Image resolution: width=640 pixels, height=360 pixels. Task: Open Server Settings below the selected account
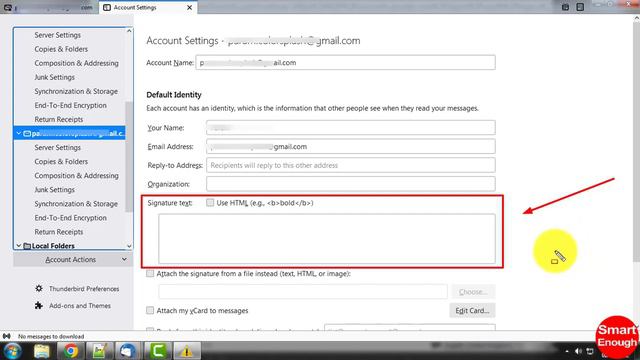tap(58, 147)
